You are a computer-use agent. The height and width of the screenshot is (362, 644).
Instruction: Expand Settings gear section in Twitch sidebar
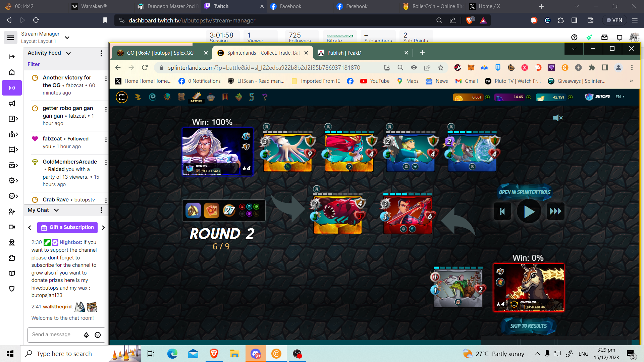coord(13,180)
